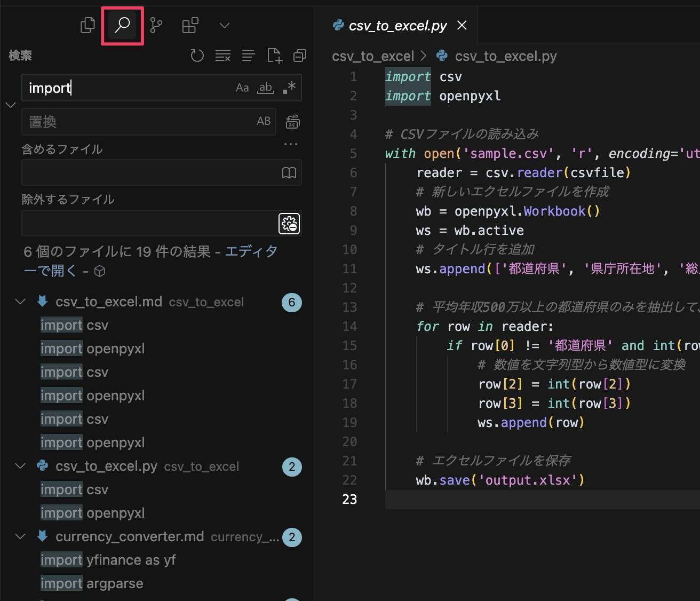The image size is (700, 601).
Task: Open 'import yfinance as yf' result
Action: pos(108,560)
